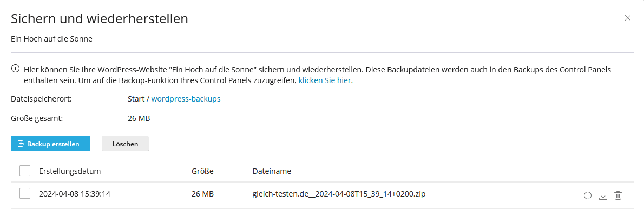Open the wordpress-backups folder link
This screenshot has width=644, height=216.
point(186,99)
